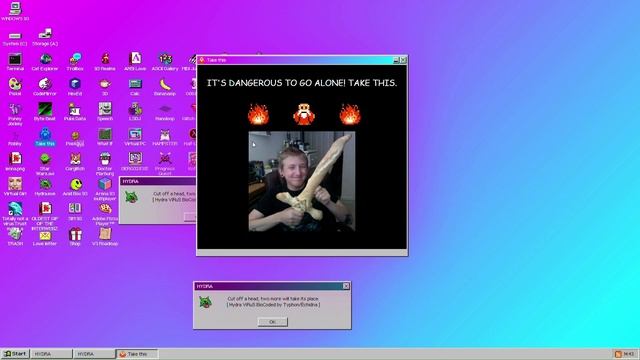Launch the Terminal desktop icon
Screen dimensions: 640x360
click(x=15, y=62)
